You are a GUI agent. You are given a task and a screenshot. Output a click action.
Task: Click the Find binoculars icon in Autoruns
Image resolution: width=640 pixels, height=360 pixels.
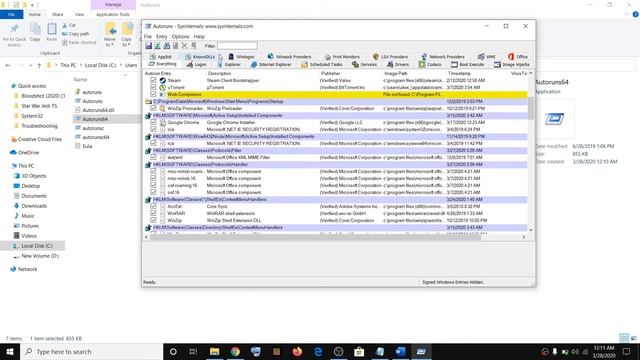pyautogui.click(x=167, y=46)
